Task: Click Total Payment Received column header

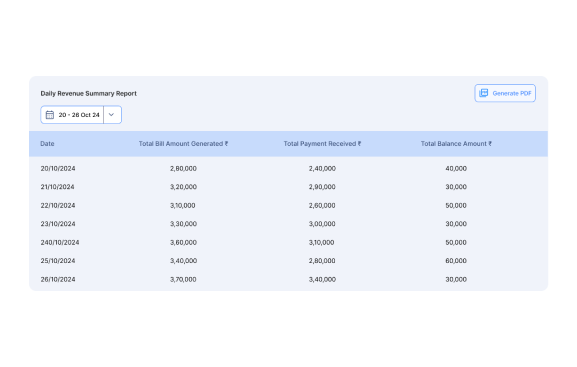Action: click(322, 144)
